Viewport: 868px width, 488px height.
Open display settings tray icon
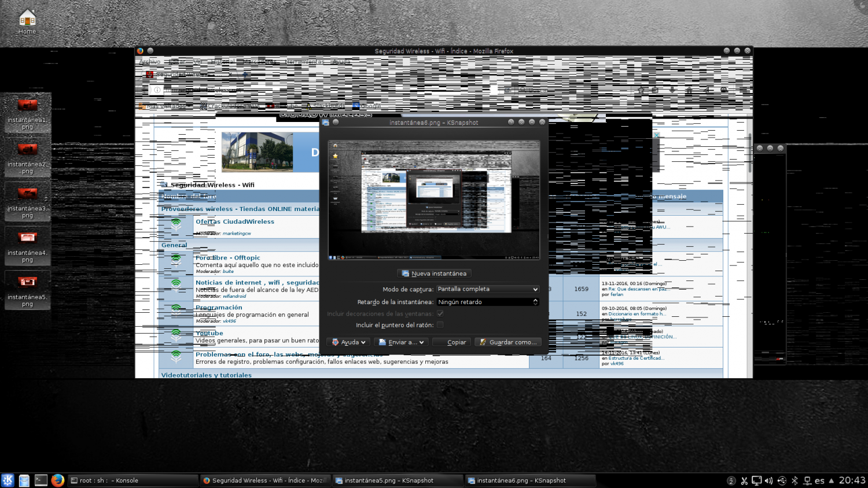[756, 480]
